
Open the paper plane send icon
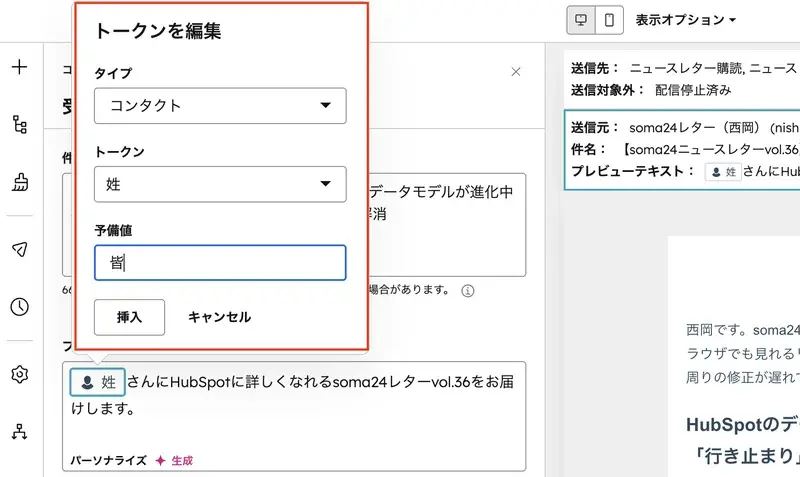point(19,249)
